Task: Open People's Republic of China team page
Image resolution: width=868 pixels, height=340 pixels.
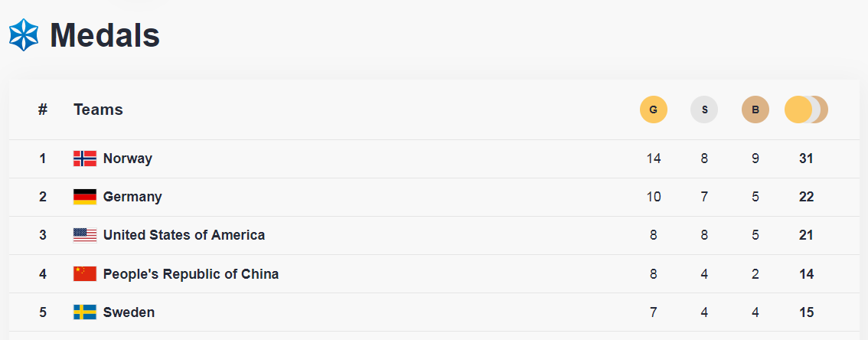Action: click(191, 273)
